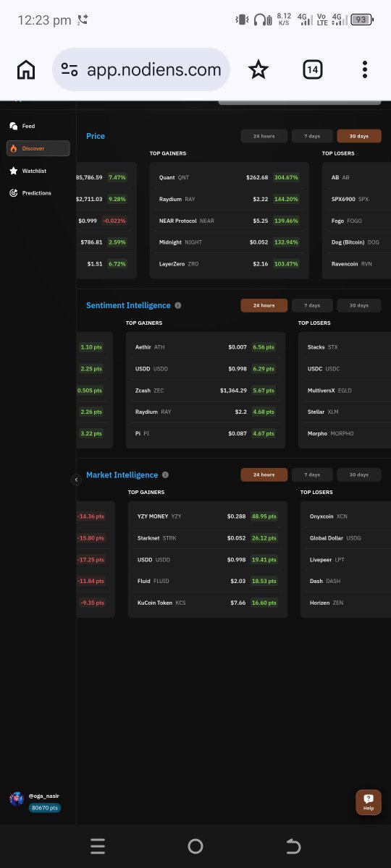Tap Android home circle button
The height and width of the screenshot is (868, 391).
[195, 846]
